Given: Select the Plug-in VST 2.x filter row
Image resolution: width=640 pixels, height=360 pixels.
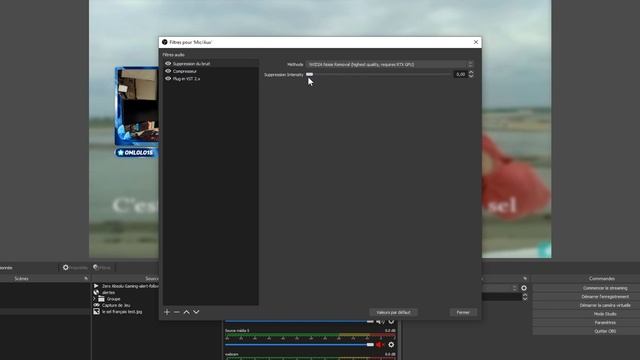Looking at the screenshot, I should tap(211, 78).
